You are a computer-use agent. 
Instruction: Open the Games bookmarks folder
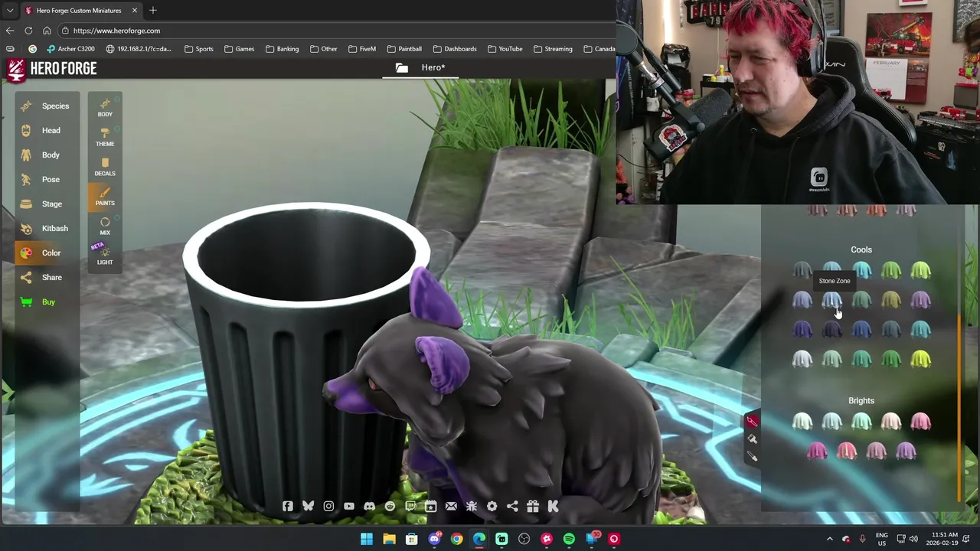pyautogui.click(x=239, y=49)
